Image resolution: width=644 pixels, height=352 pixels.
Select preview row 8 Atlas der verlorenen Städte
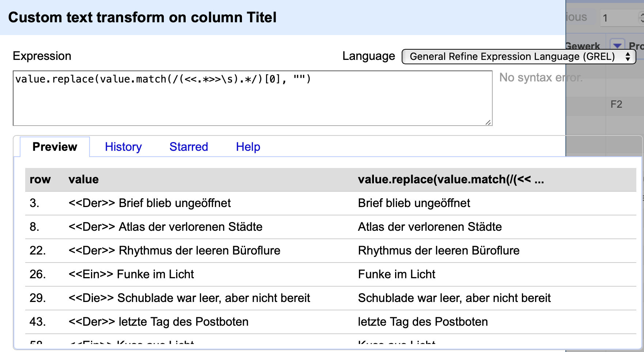point(331,227)
